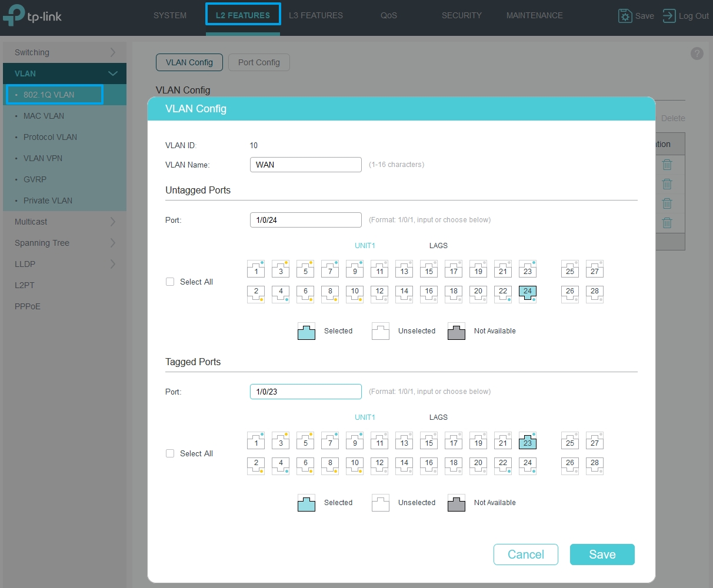Select LAG 26 in Tagged Ports
This screenshot has width=713, height=588.
click(x=570, y=465)
